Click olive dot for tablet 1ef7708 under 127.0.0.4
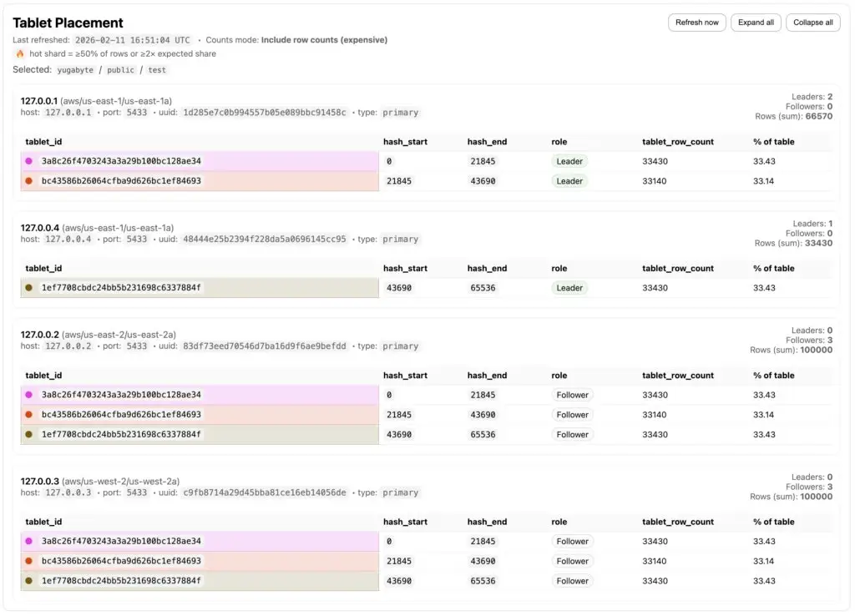Image resolution: width=855 pixels, height=616 pixels. 29,288
